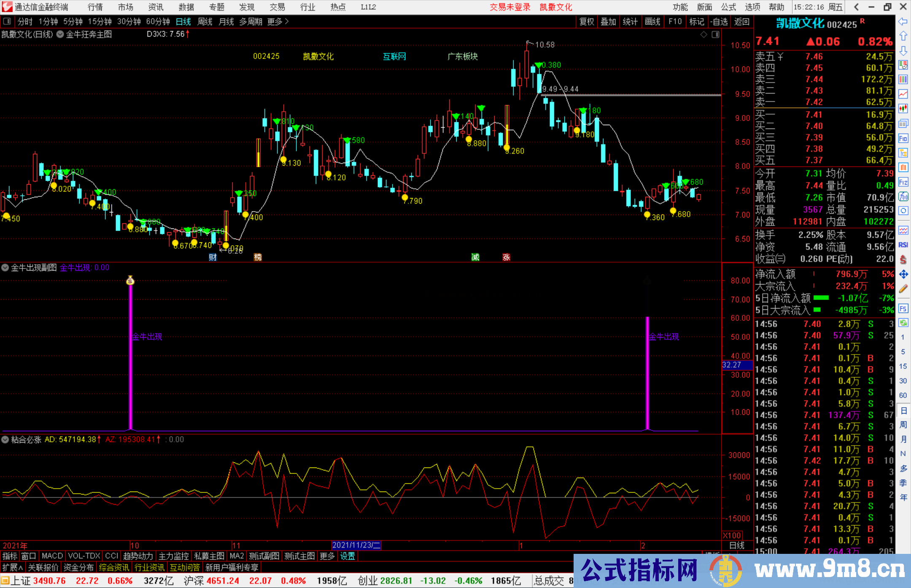Click the gray 9.49 horizontal price line
The image size is (911, 588).
point(633,95)
